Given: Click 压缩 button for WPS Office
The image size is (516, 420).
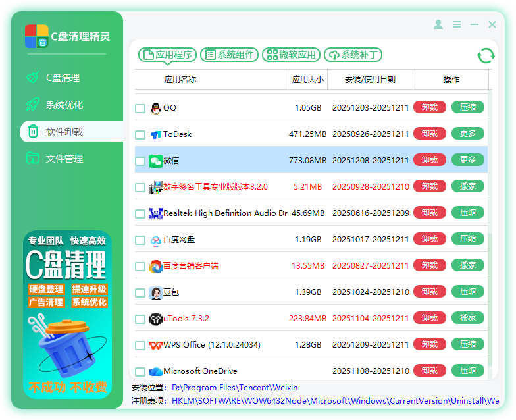Looking at the screenshot, I should (468, 344).
